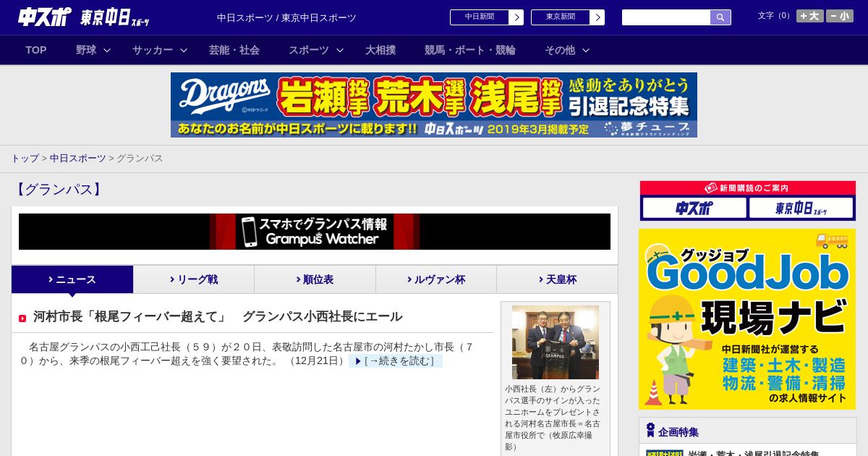Click the Dragons retirement feature banner
This screenshot has width=868, height=456.
[434, 105]
